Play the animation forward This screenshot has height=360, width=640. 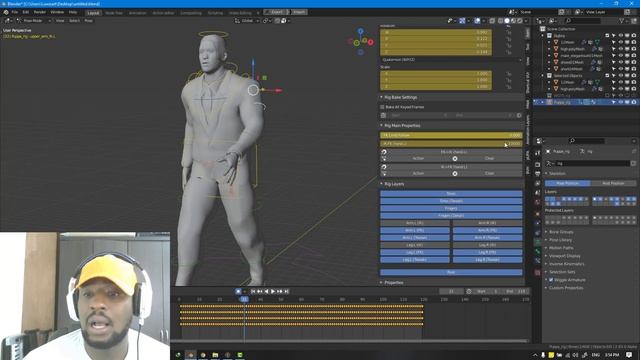[x=273, y=291]
